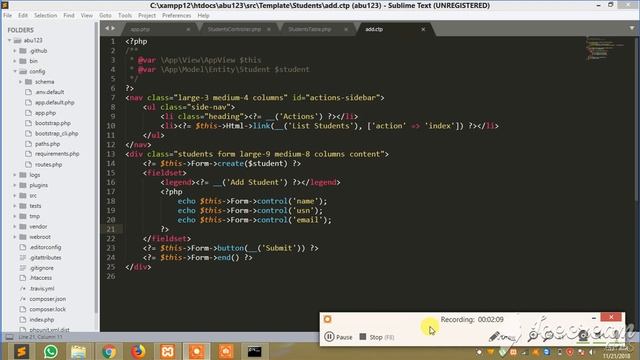The height and width of the screenshot is (360, 640).
Task: Switch to the app.php tab
Action: point(140,29)
